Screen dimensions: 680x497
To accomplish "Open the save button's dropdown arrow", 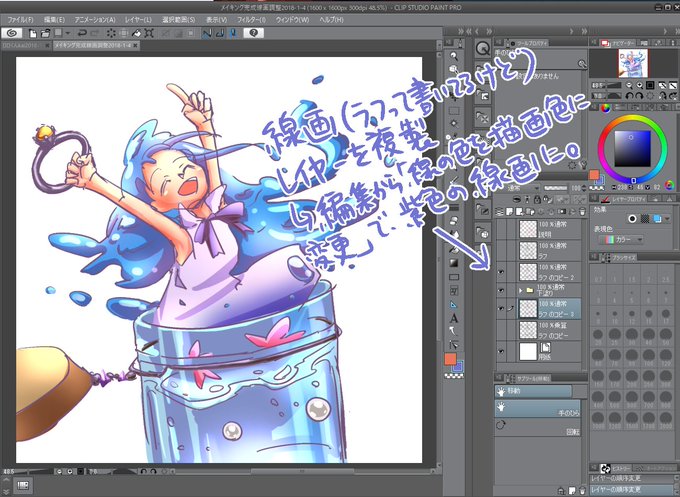I will pos(68,33).
